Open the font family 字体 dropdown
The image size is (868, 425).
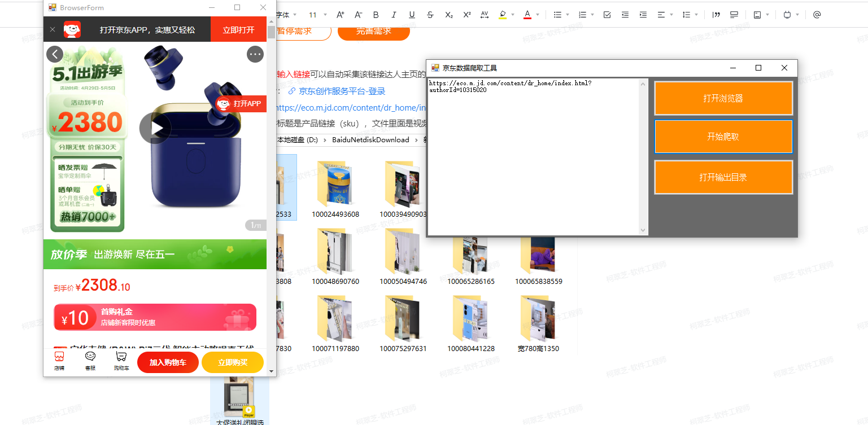point(287,15)
